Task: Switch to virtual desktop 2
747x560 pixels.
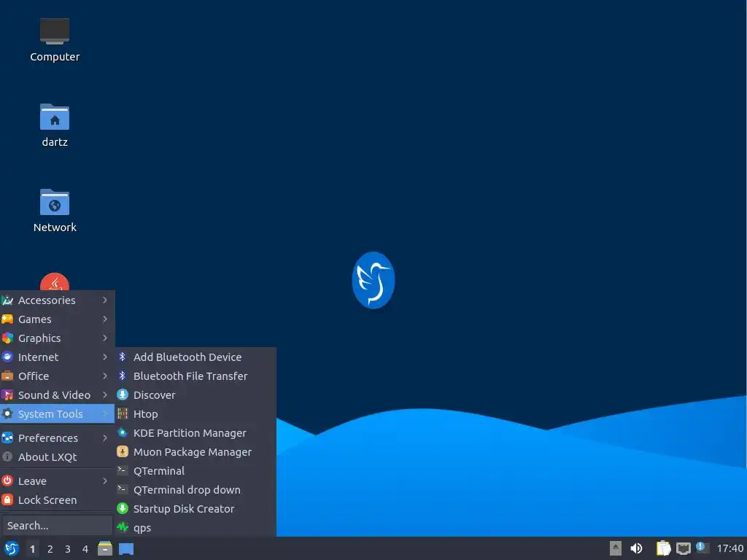Action: point(50,549)
